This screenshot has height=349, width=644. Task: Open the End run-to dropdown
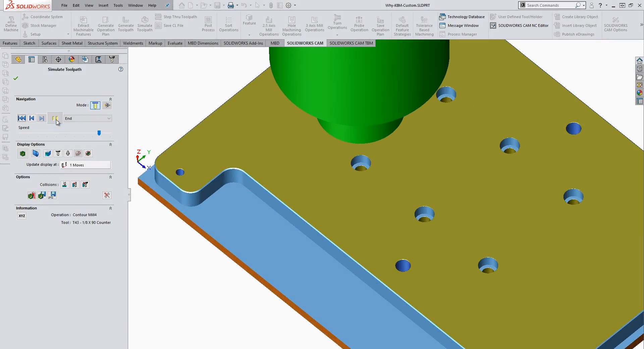pos(88,118)
